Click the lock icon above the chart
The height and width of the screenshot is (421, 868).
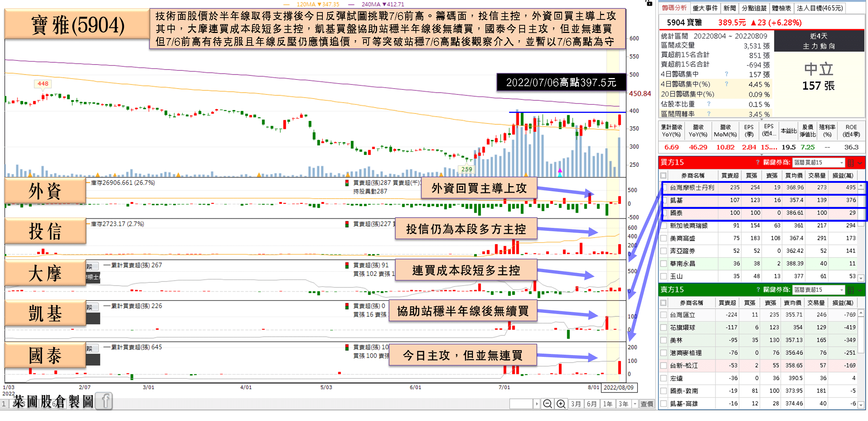pos(649,3)
